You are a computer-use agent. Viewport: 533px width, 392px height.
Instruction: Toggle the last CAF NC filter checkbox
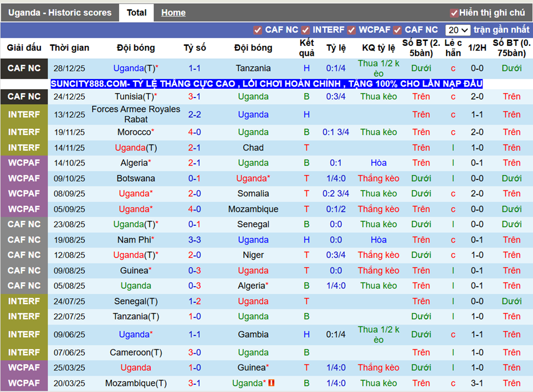[397, 30]
